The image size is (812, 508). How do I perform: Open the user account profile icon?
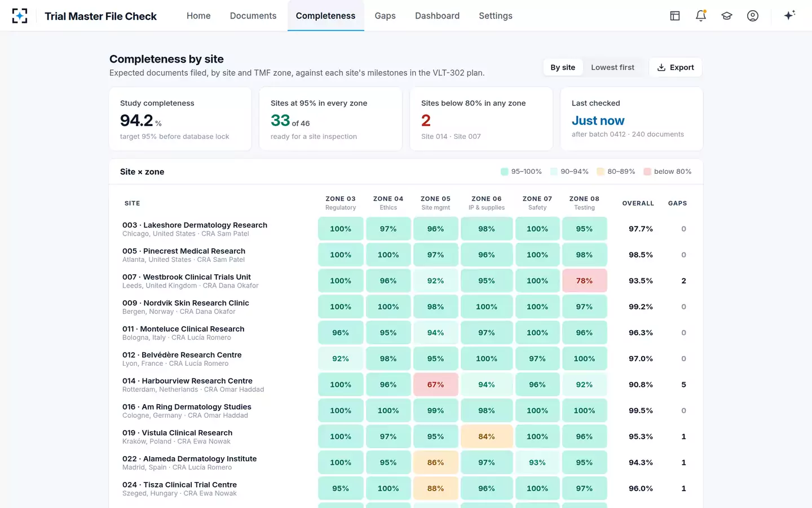click(x=753, y=16)
